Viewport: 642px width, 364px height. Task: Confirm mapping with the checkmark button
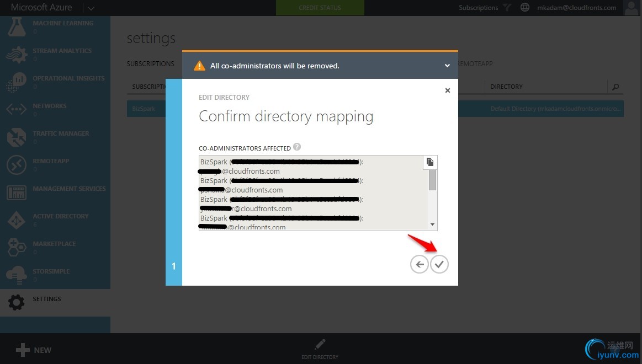tap(439, 264)
